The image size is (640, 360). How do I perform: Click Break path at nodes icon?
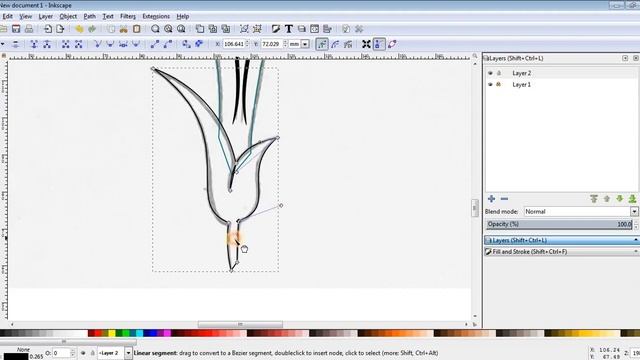click(x=47, y=44)
